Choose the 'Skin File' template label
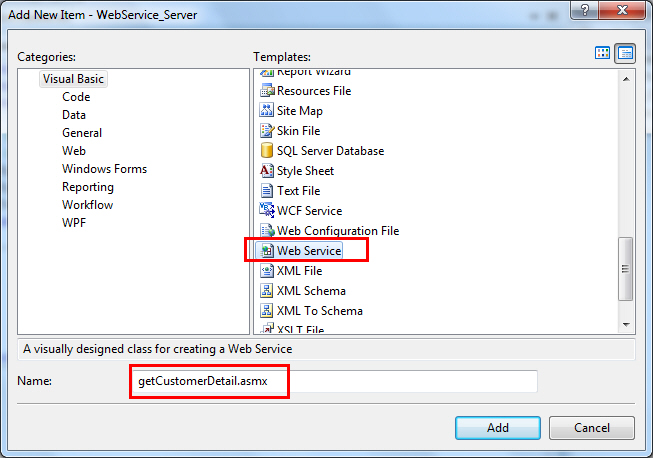Screen dimensions: 653x458 pyautogui.click(x=299, y=131)
